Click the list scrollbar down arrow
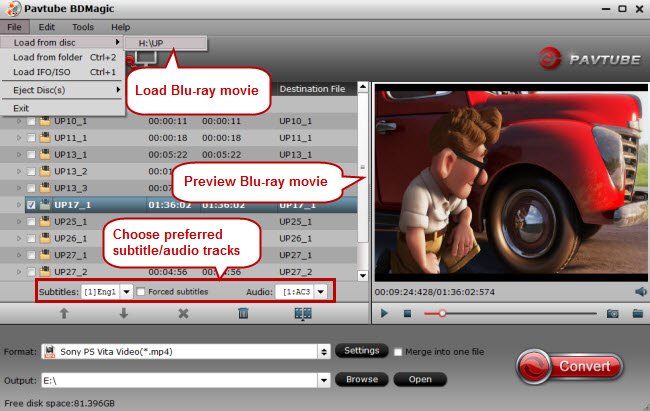The width and height of the screenshot is (650, 411). 363,275
